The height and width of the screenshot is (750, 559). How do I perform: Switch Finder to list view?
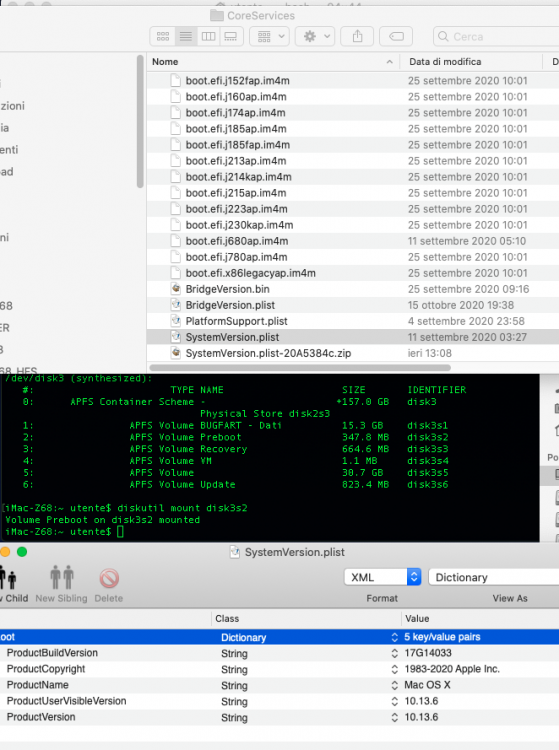(186, 36)
